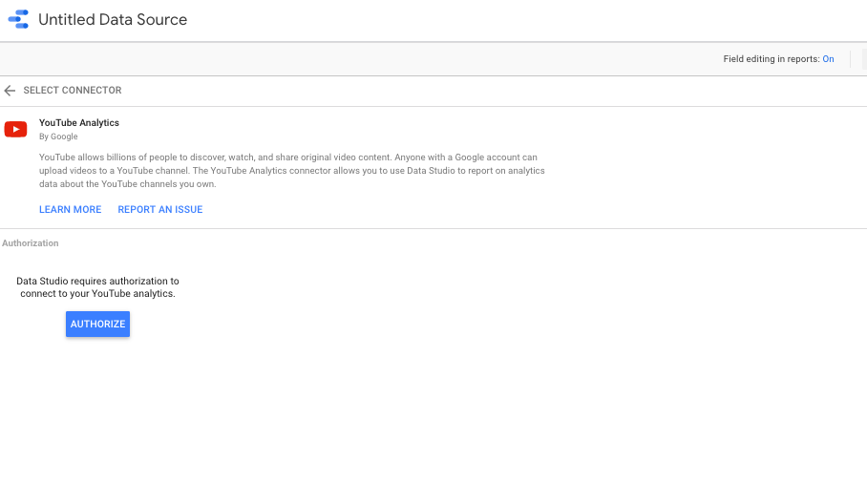Rename the Untitled Data Source title
867x504 pixels.
pos(113,19)
